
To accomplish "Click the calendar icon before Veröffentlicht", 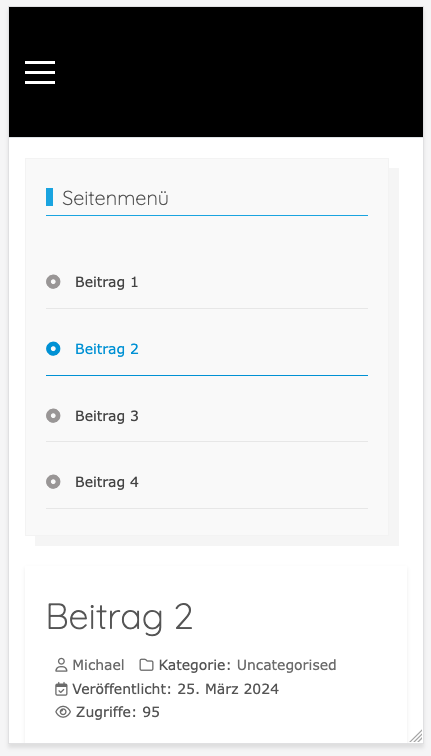I will click(x=62, y=689).
